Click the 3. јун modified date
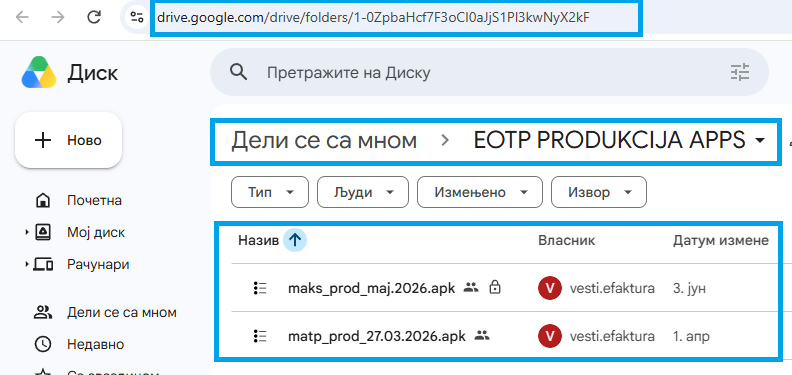The width and height of the screenshot is (792, 375). tap(689, 289)
